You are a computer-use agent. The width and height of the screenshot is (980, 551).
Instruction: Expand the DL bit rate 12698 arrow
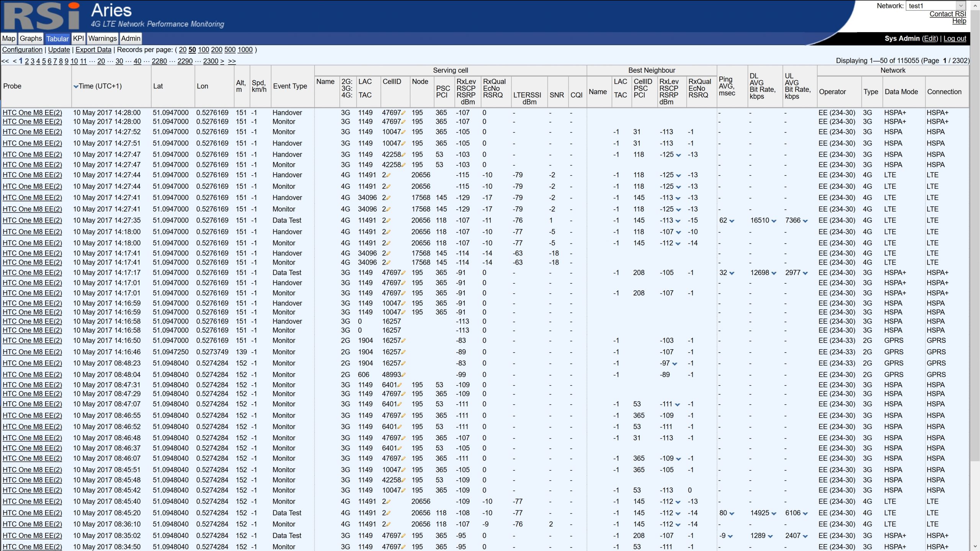click(774, 273)
